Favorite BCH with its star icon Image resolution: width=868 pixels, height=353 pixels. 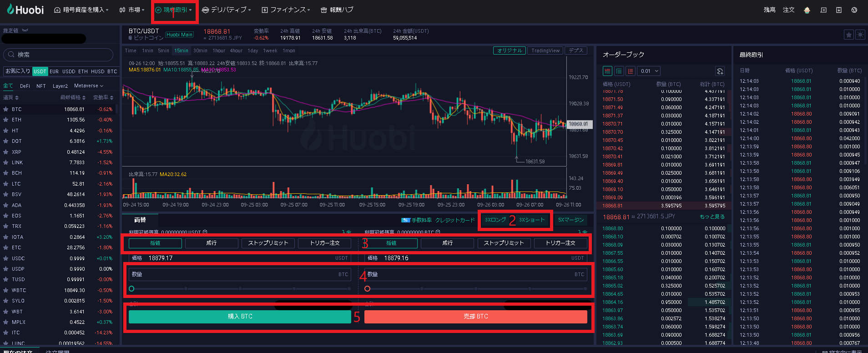coord(6,173)
